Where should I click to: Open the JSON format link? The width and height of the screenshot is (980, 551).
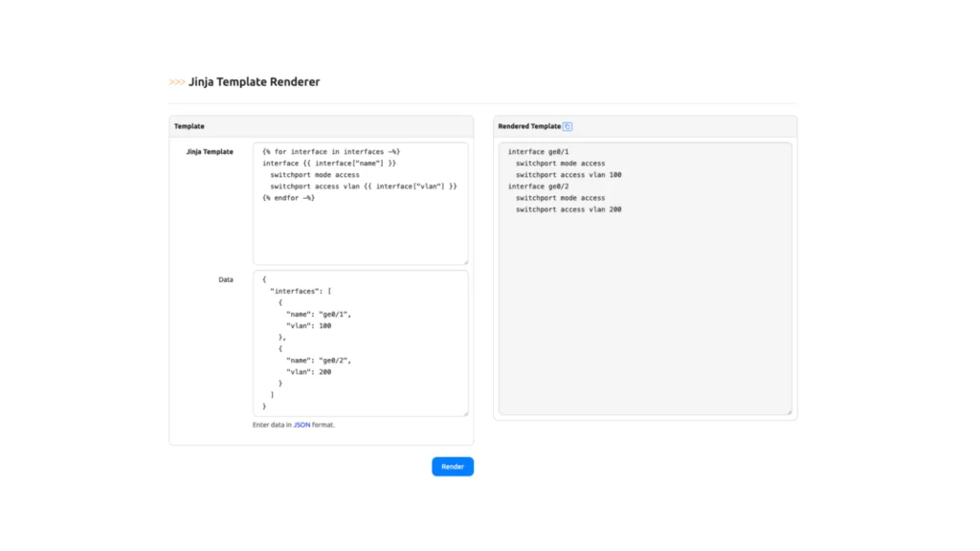point(301,425)
